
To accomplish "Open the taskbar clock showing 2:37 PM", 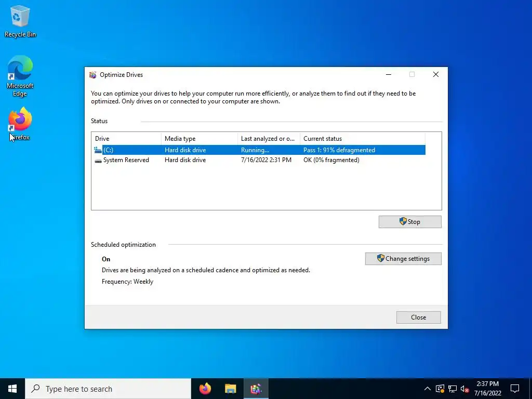I will pyautogui.click(x=487, y=389).
